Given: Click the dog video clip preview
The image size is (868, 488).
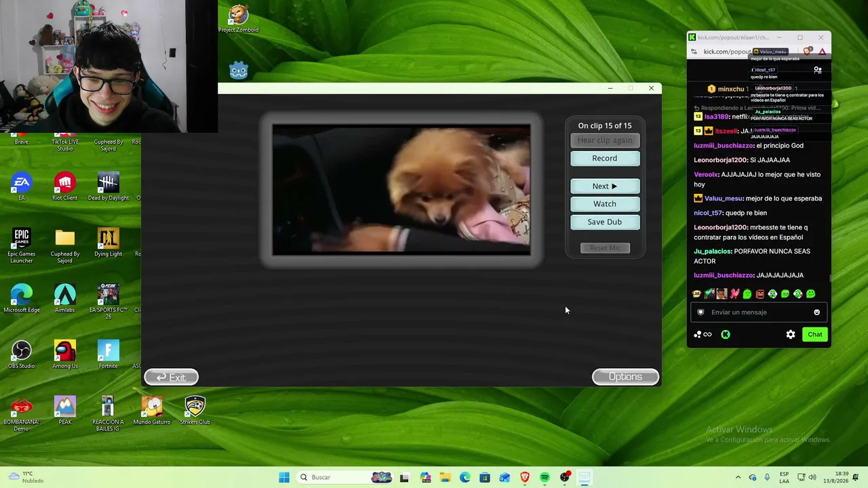Looking at the screenshot, I should tap(401, 190).
